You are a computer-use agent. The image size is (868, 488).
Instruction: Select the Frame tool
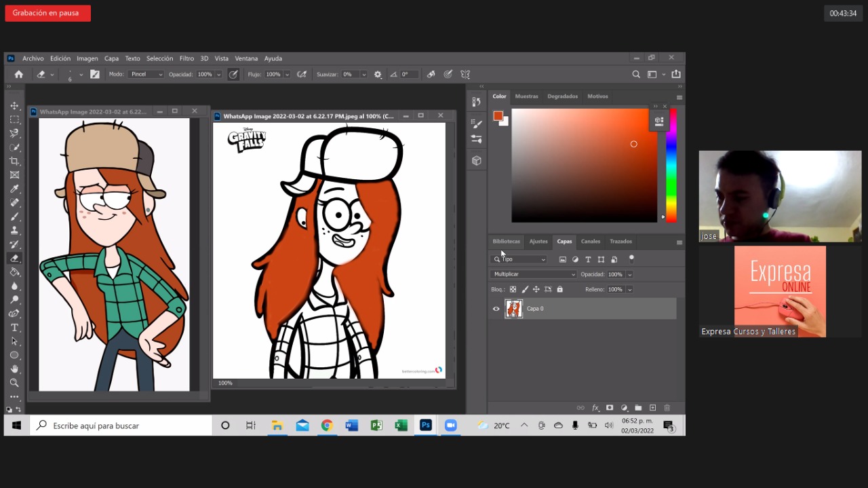click(x=14, y=175)
